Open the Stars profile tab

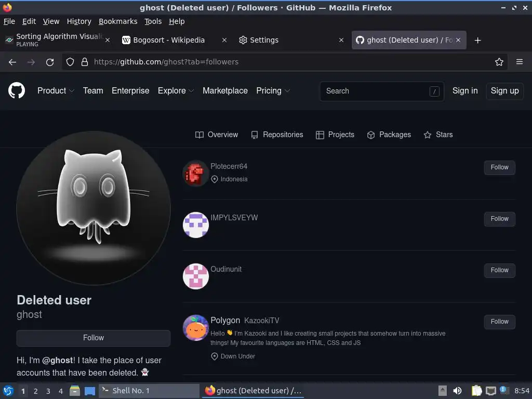tap(438, 135)
